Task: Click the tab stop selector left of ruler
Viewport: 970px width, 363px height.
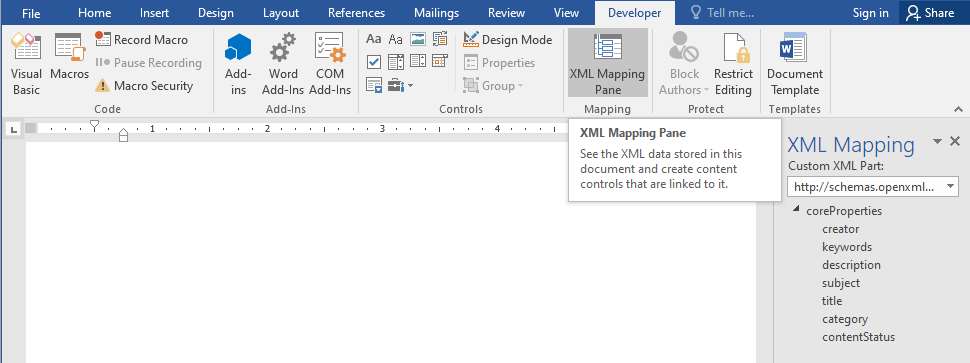Action: point(14,129)
